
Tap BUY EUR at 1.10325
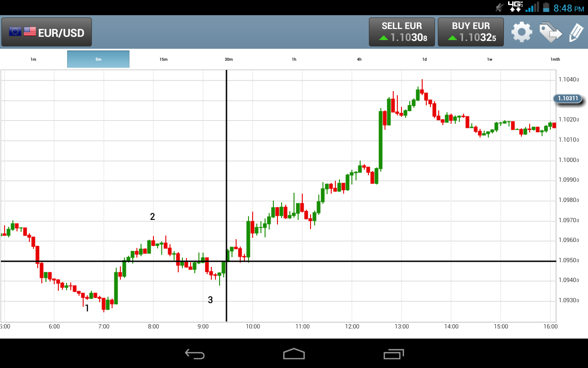(x=471, y=32)
